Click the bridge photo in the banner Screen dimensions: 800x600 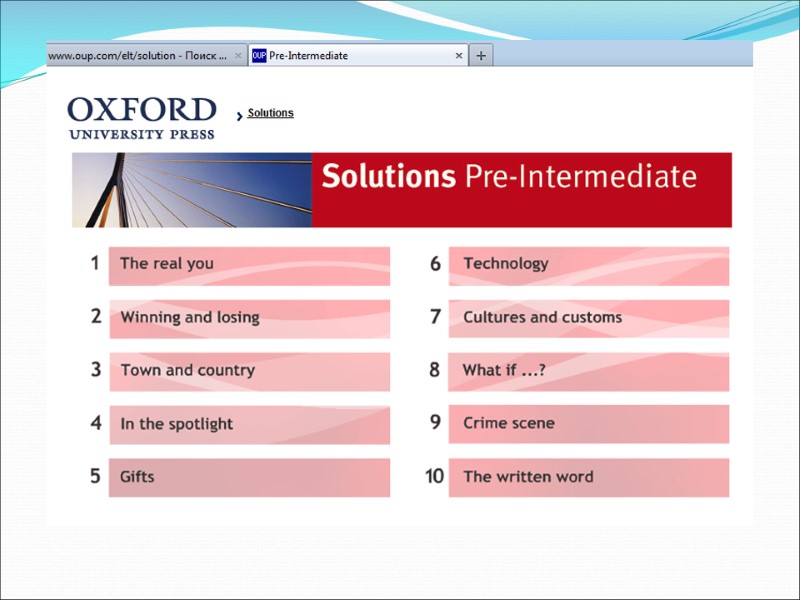tap(192, 190)
